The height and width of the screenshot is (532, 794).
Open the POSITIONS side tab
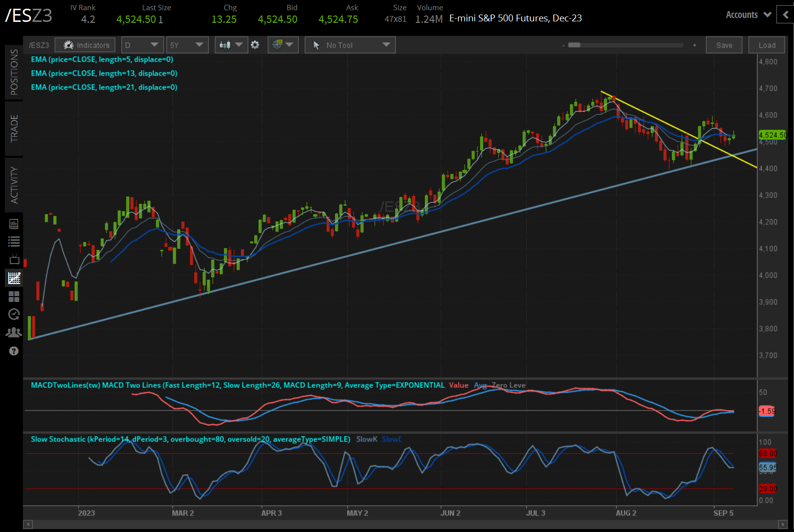pos(14,72)
